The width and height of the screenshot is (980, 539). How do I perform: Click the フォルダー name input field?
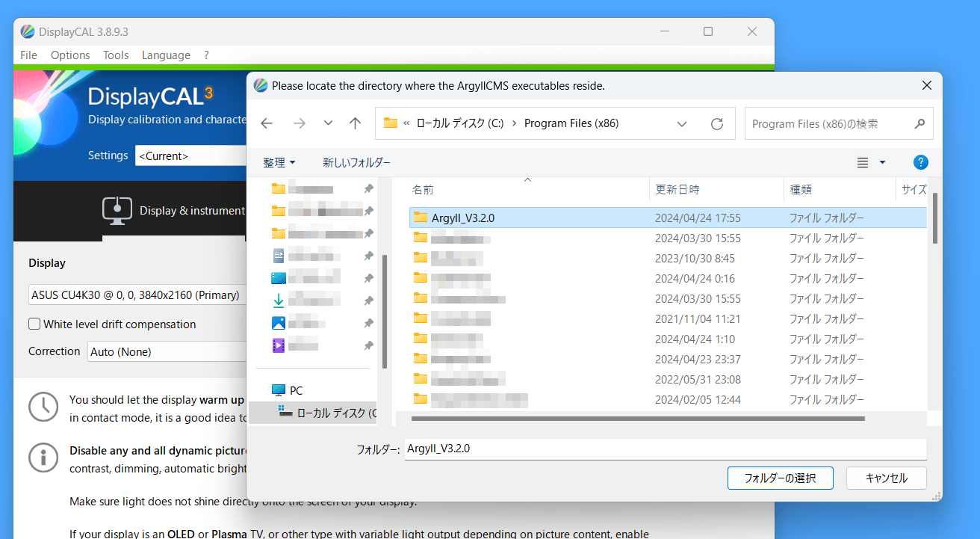click(666, 449)
